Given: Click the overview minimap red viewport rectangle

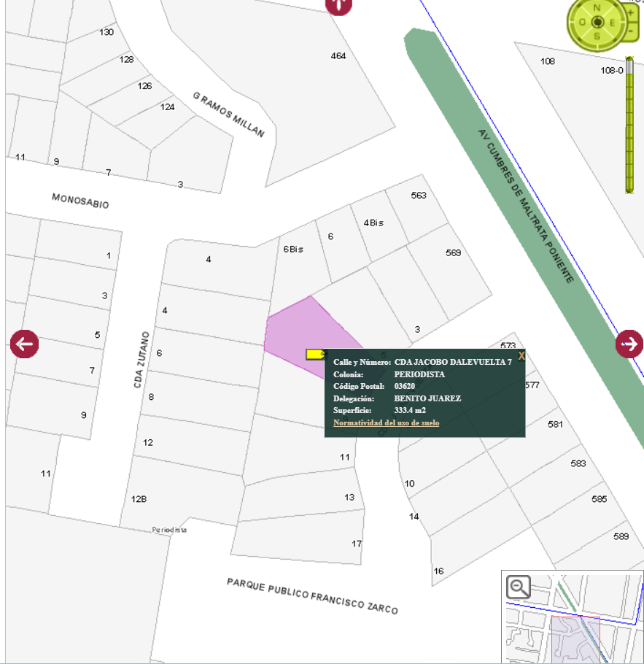Looking at the screenshot, I should click(575, 640).
